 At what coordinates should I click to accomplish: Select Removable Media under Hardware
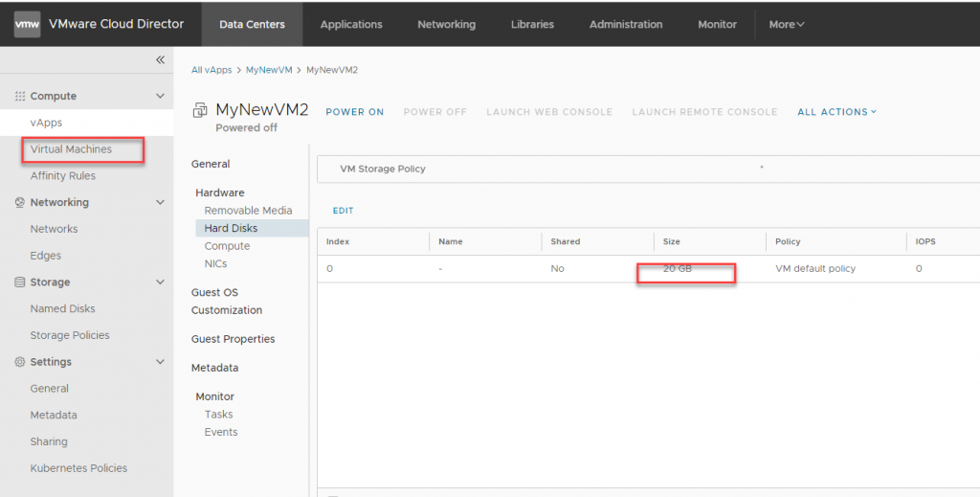pyautogui.click(x=248, y=211)
